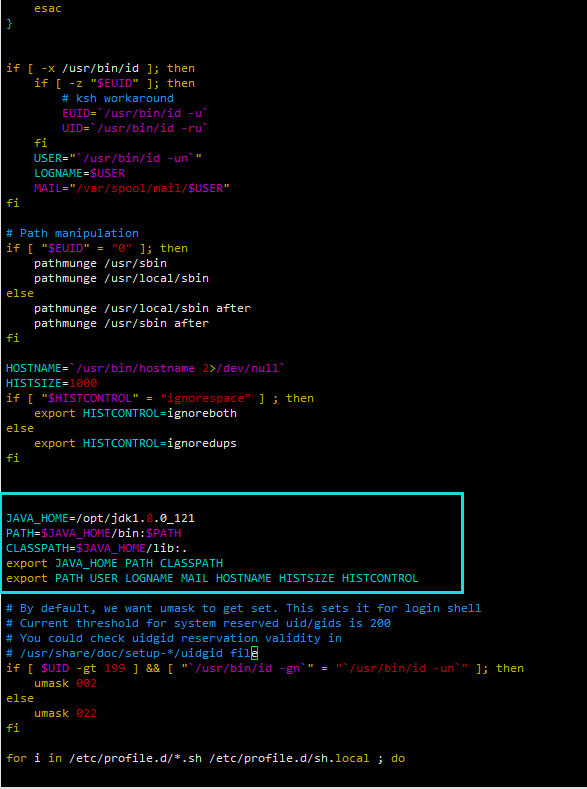Click the MAIL="/var/spool/mail/$USER" line
587x789 pixels.
tap(132, 188)
